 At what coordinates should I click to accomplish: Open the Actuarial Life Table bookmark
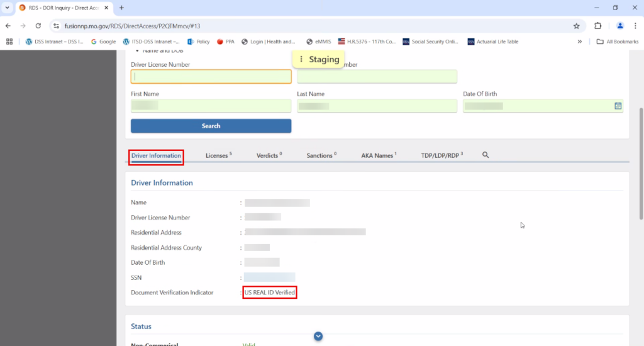493,42
